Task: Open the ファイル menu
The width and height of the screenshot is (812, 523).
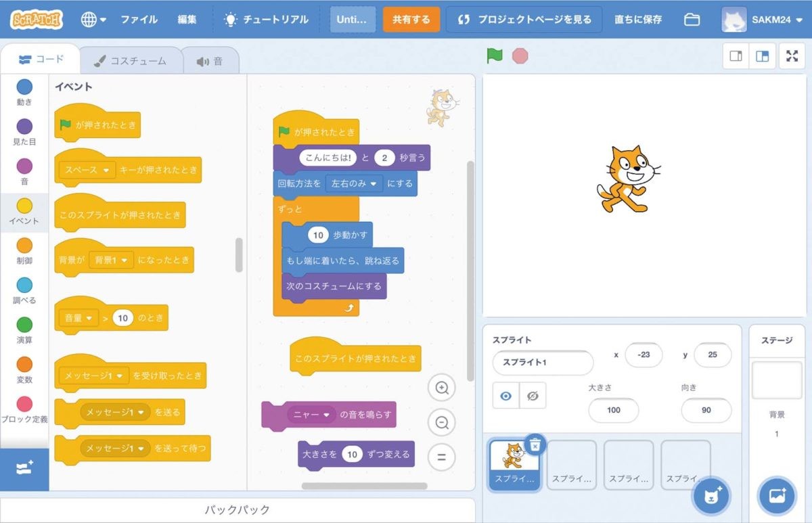Action: (x=139, y=20)
